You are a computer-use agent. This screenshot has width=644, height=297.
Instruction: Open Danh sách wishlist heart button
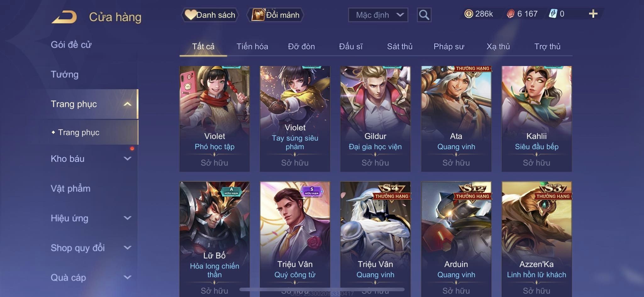click(x=210, y=15)
